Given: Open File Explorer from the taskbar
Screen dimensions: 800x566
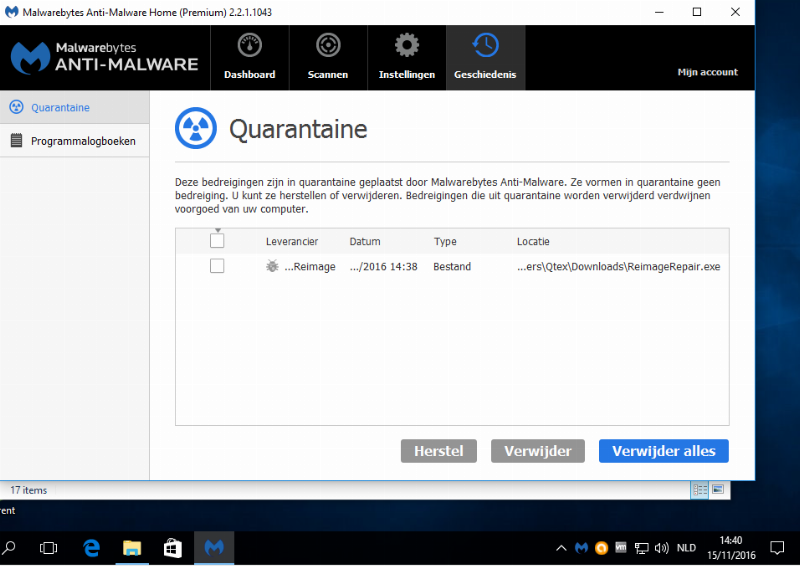Looking at the screenshot, I should [132, 548].
